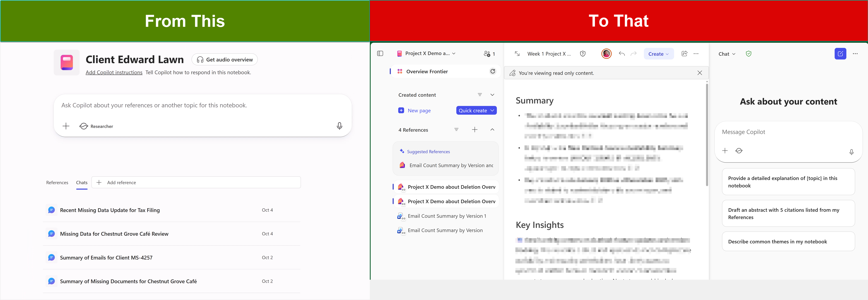
Task: Open the Chat dropdown
Action: point(727,54)
